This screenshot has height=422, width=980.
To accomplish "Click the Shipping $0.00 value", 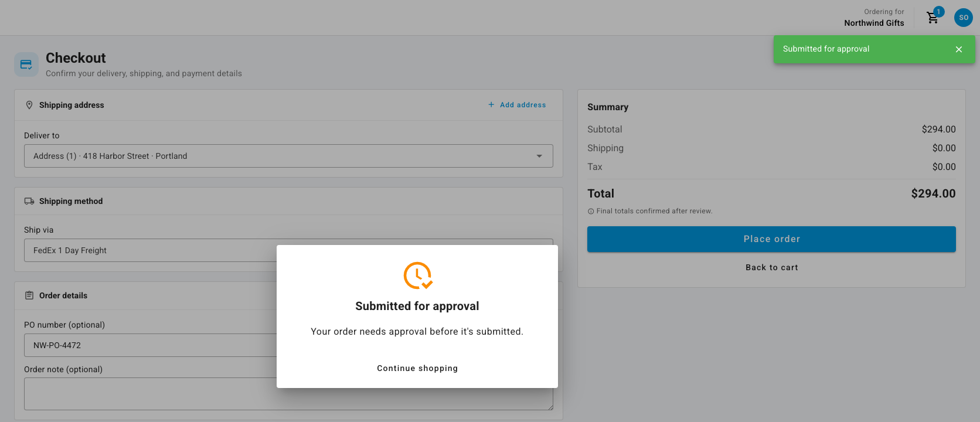I will point(944,148).
